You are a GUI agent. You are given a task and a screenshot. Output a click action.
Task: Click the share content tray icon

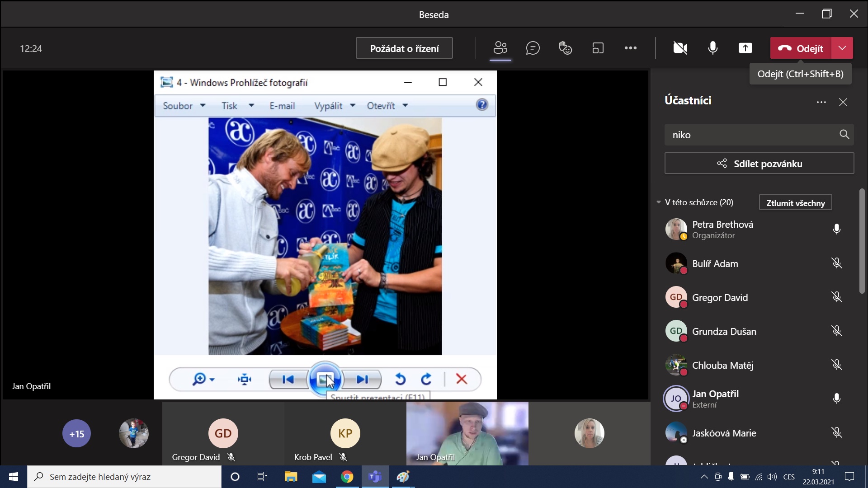click(x=745, y=48)
